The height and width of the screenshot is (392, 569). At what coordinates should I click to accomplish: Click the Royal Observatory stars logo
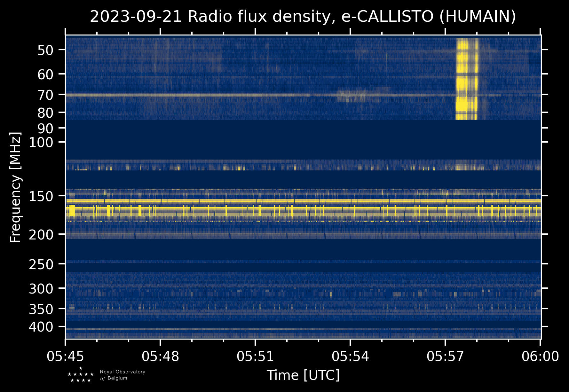81,375
